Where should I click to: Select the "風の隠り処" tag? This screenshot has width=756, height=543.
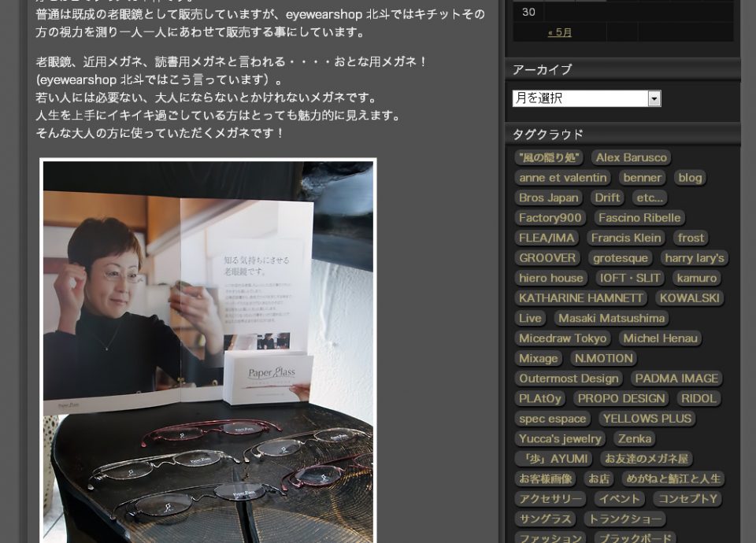[x=549, y=157]
